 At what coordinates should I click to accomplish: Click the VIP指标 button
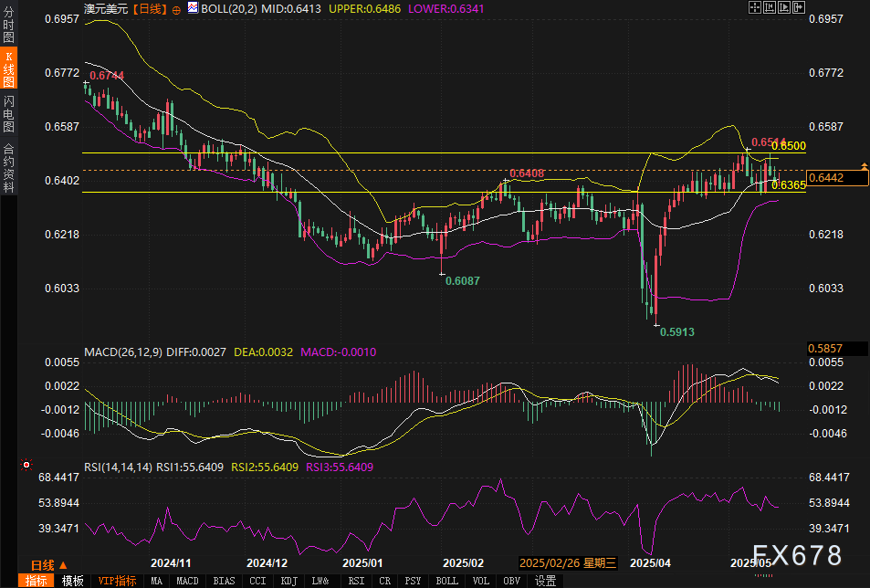coord(117,581)
